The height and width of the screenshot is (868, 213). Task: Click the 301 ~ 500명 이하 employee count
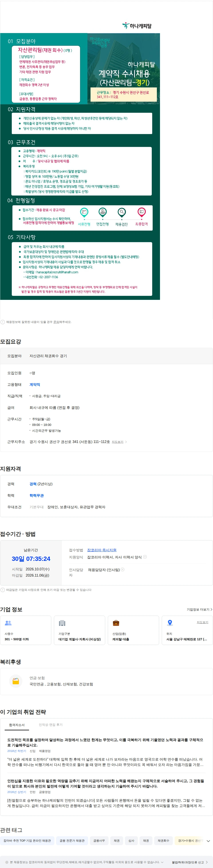tap(16, 639)
